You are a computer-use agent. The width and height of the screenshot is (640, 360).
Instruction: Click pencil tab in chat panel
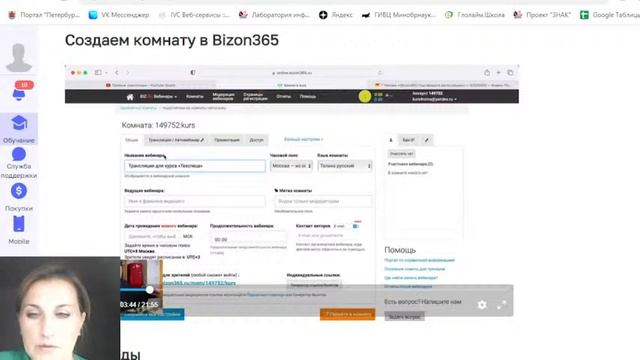427,140
